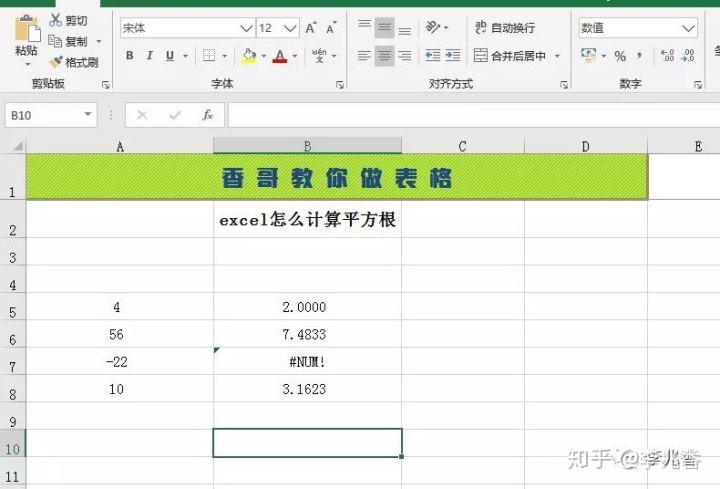Click cell with value -22
This screenshot has width=720, height=489.
[120, 361]
